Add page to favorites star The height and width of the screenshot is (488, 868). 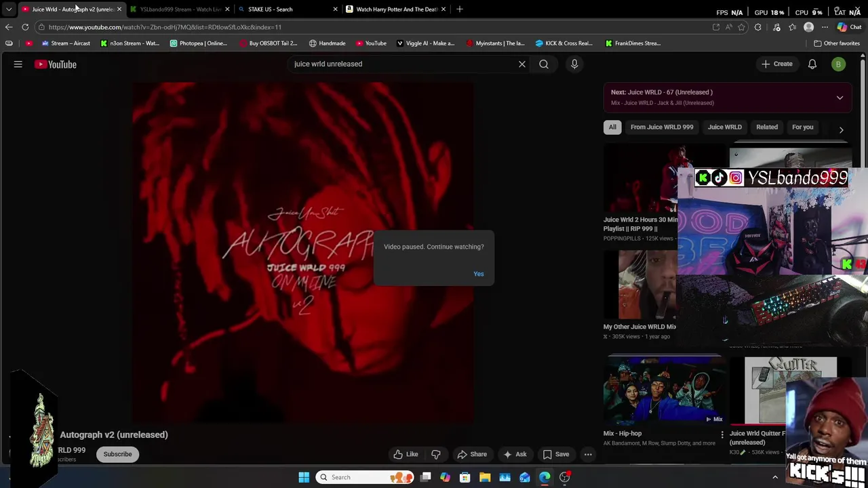741,27
